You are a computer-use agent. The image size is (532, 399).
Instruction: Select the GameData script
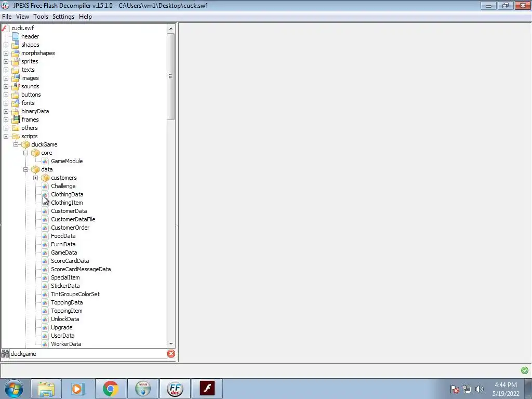[64, 252]
